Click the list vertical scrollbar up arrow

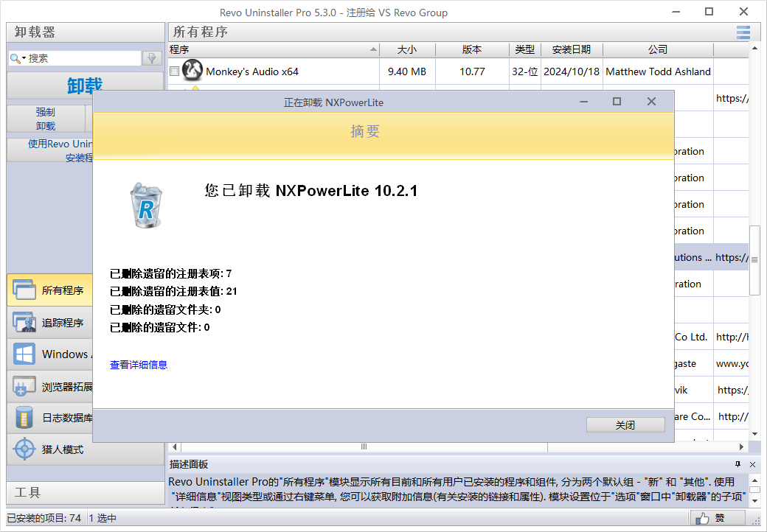pyautogui.click(x=754, y=48)
